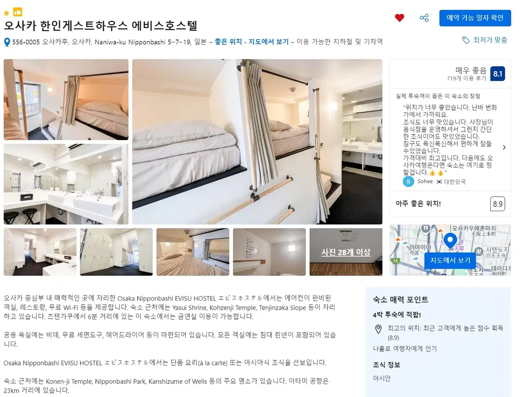Viewport: 532px width, 397px height.
Task: Click 719개 이용 후기 reviews text
Action: tap(466, 79)
